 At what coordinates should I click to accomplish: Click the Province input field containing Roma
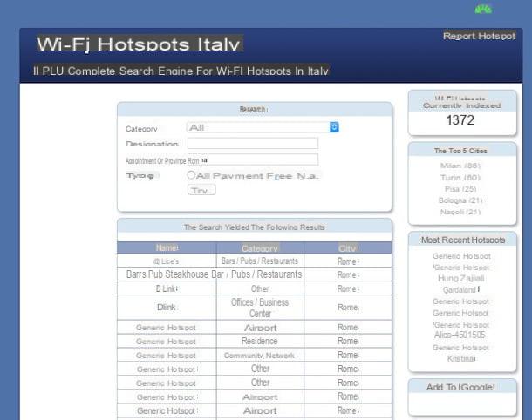(253, 160)
